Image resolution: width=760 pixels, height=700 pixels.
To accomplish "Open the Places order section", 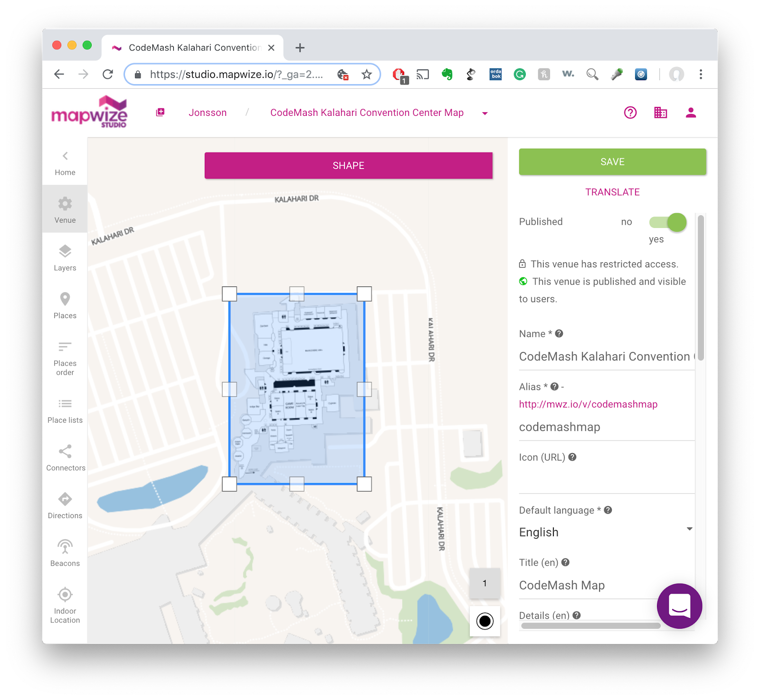I will [x=65, y=358].
